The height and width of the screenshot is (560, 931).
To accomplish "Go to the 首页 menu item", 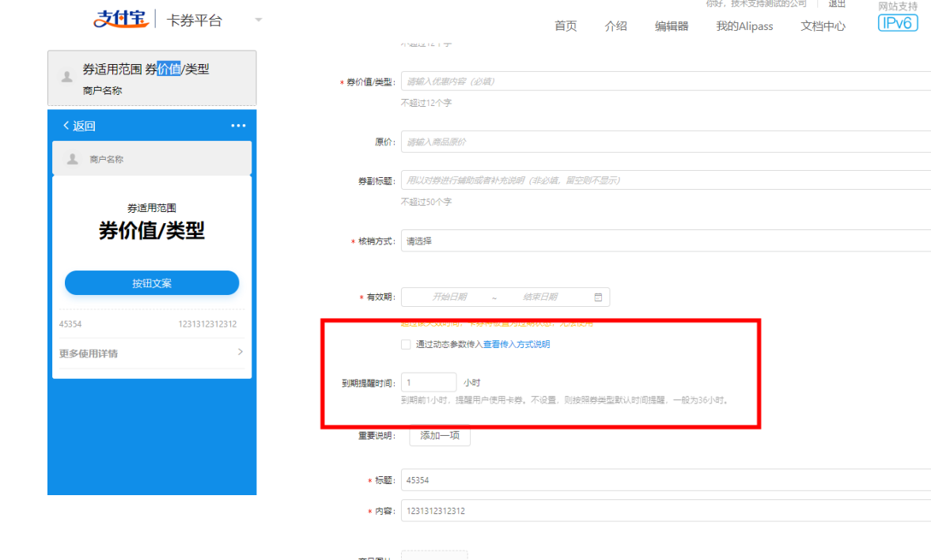I will [x=566, y=26].
